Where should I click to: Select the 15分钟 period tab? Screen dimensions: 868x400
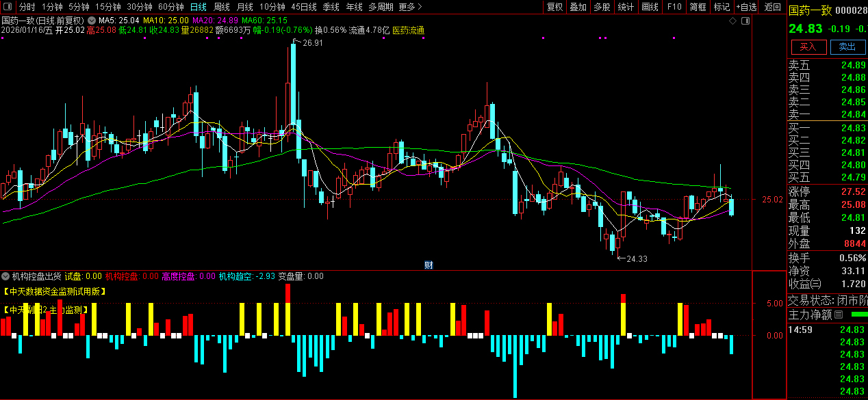(x=107, y=7)
